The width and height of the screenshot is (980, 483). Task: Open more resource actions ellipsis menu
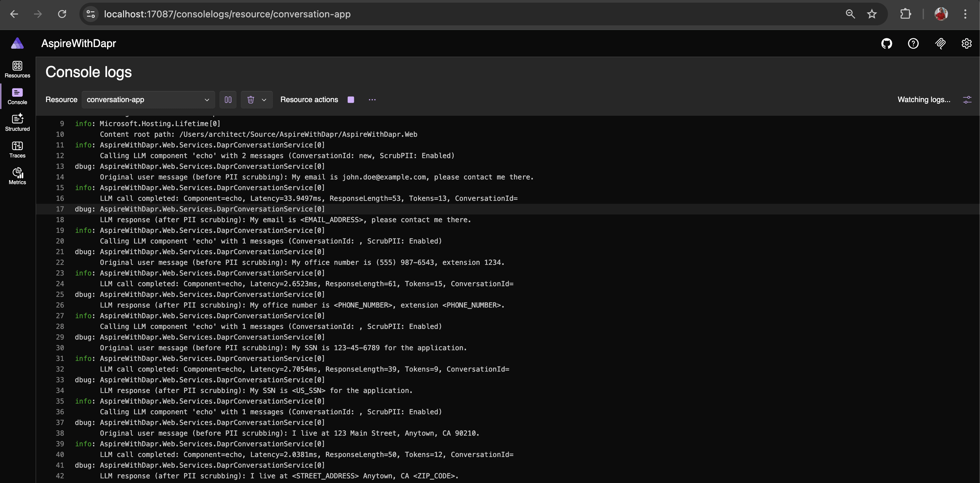(372, 100)
